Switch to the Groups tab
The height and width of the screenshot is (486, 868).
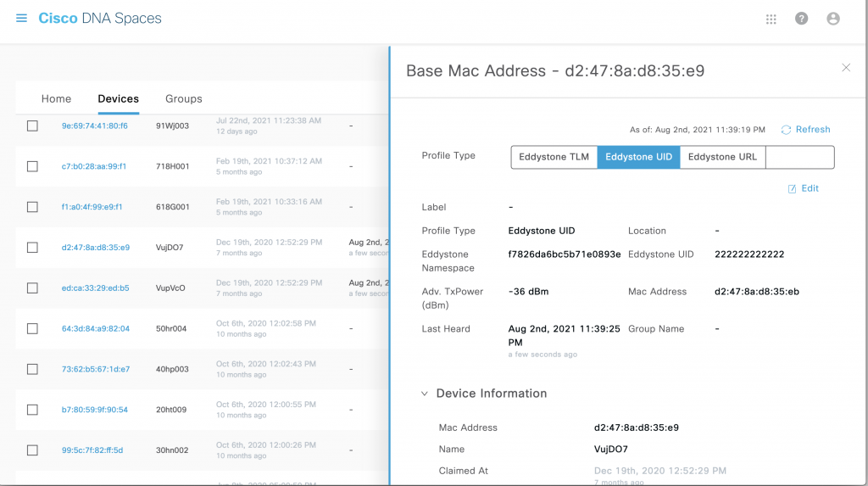(x=183, y=99)
